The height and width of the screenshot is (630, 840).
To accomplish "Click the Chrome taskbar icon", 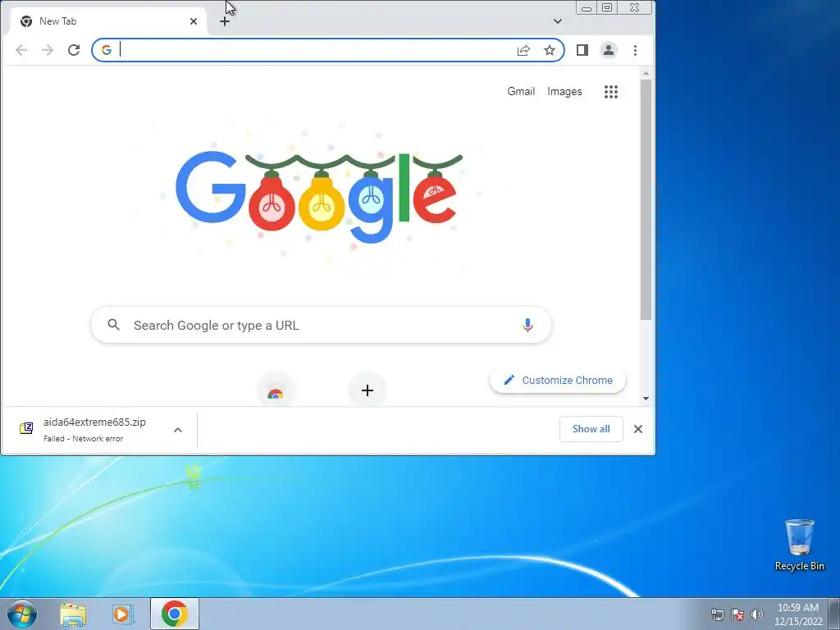I will click(175, 614).
